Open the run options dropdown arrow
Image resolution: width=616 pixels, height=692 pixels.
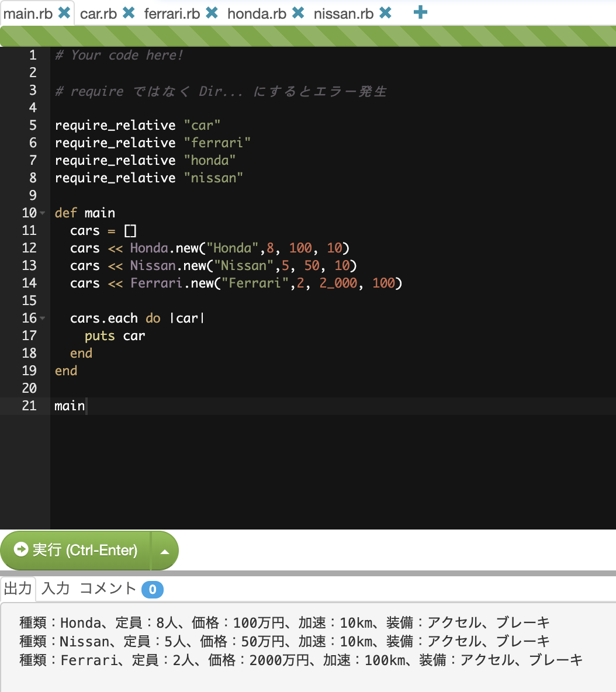click(x=165, y=551)
